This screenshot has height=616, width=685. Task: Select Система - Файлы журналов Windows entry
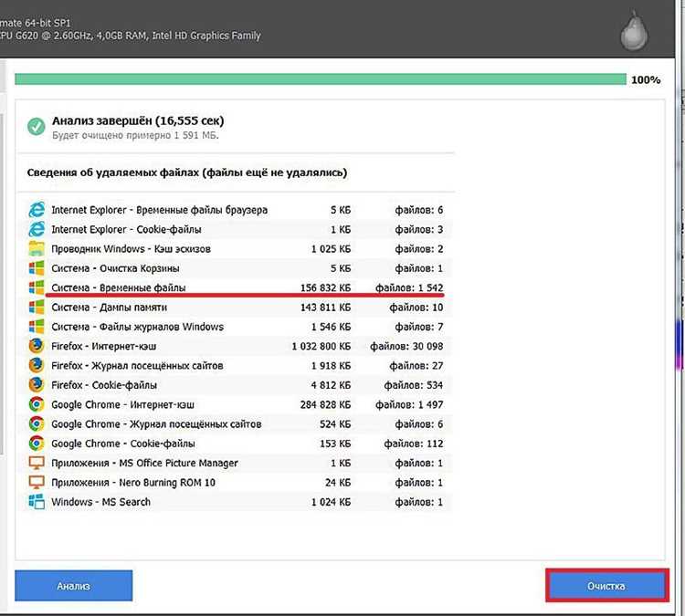click(236, 327)
